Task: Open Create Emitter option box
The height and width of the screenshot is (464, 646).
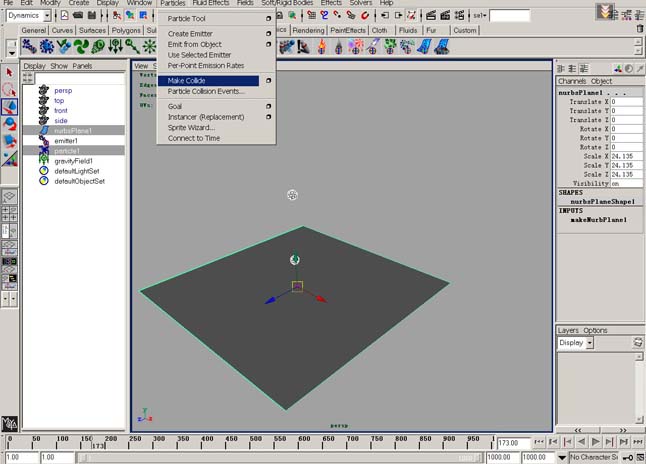Action: (x=268, y=33)
